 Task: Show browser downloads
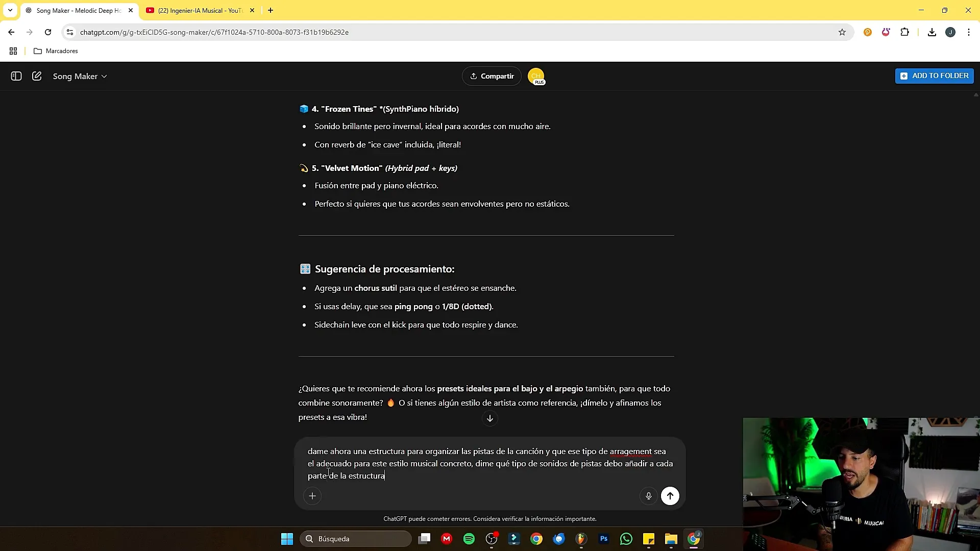coord(932,32)
